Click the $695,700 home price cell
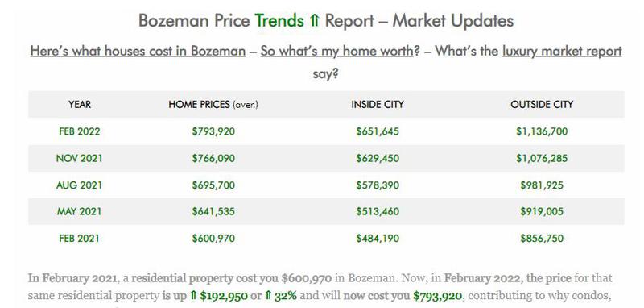This screenshot has width=644, height=308. (213, 185)
